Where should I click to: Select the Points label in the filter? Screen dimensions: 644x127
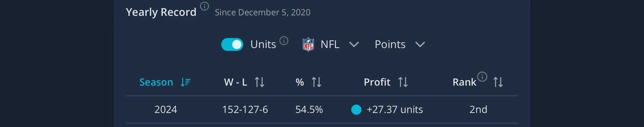(x=390, y=44)
